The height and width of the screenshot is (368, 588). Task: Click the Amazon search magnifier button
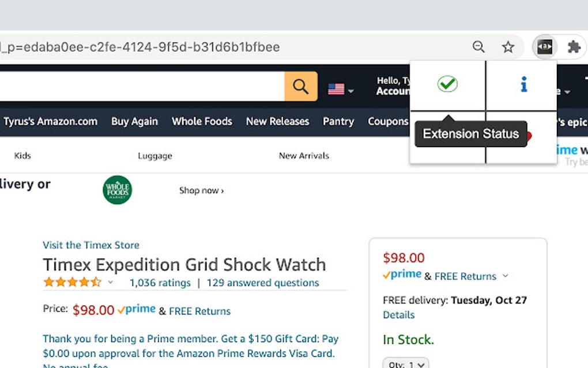pos(300,85)
